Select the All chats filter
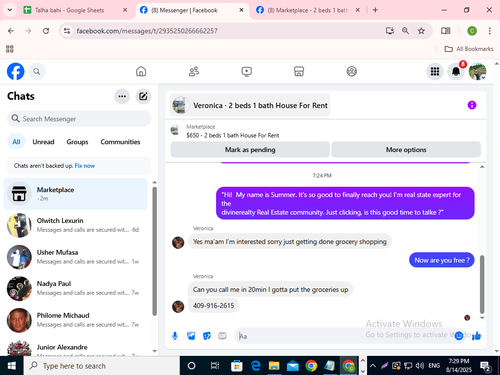 [16, 142]
